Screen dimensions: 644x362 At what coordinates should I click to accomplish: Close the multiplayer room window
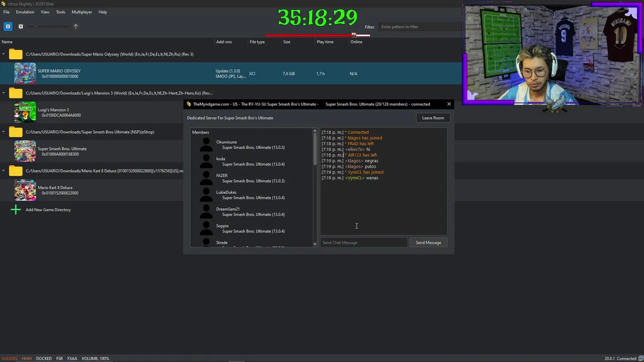click(449, 104)
